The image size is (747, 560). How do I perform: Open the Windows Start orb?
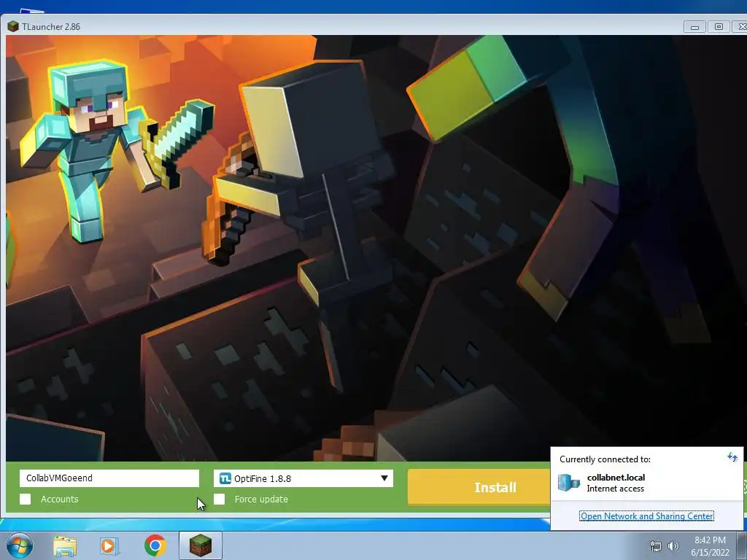pyautogui.click(x=19, y=545)
